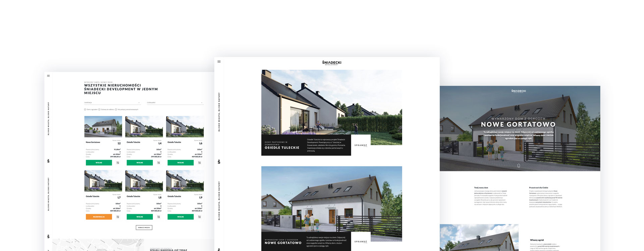Screen dimensions: 644x251
Task: Open floor plan icon for unit L8
Action: point(159,217)
